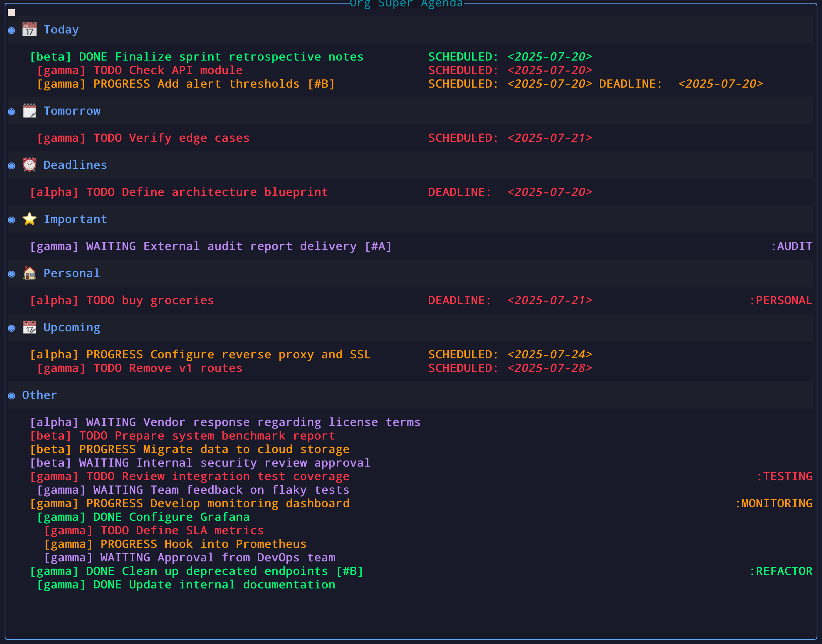Image resolution: width=822 pixels, height=644 pixels.
Task: Click the calendar icon beside Upcoming
Action: pyautogui.click(x=29, y=327)
